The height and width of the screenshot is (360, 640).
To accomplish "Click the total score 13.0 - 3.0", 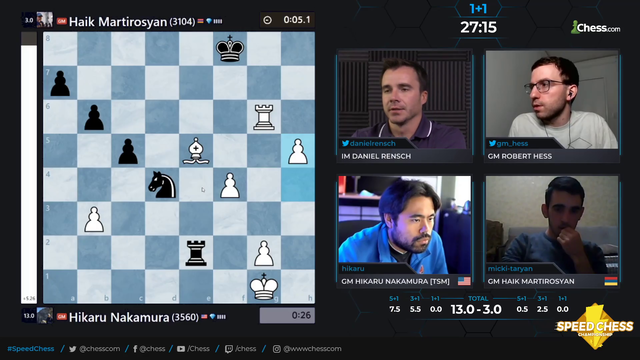I will pyautogui.click(x=476, y=309).
